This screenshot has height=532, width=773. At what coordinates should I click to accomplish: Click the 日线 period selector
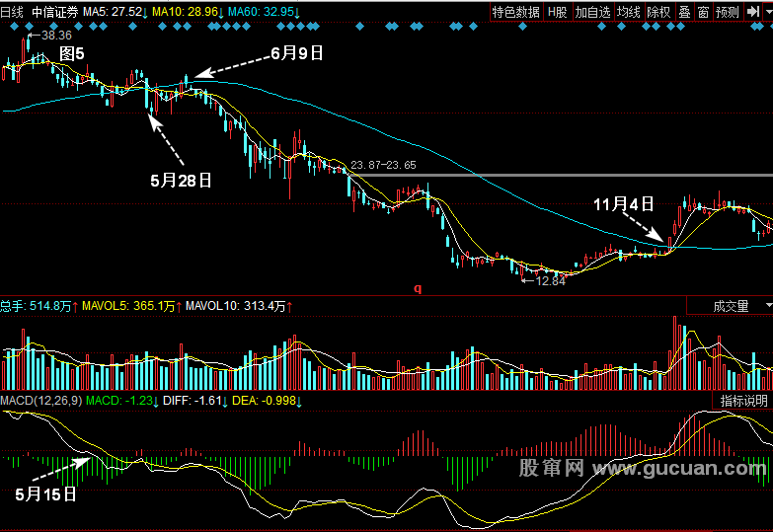point(12,12)
